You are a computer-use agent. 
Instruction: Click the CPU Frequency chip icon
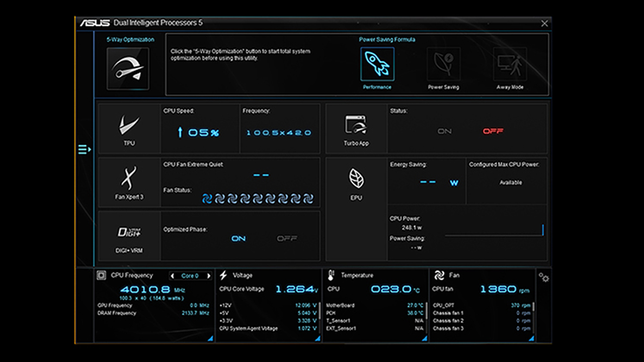pyautogui.click(x=101, y=276)
